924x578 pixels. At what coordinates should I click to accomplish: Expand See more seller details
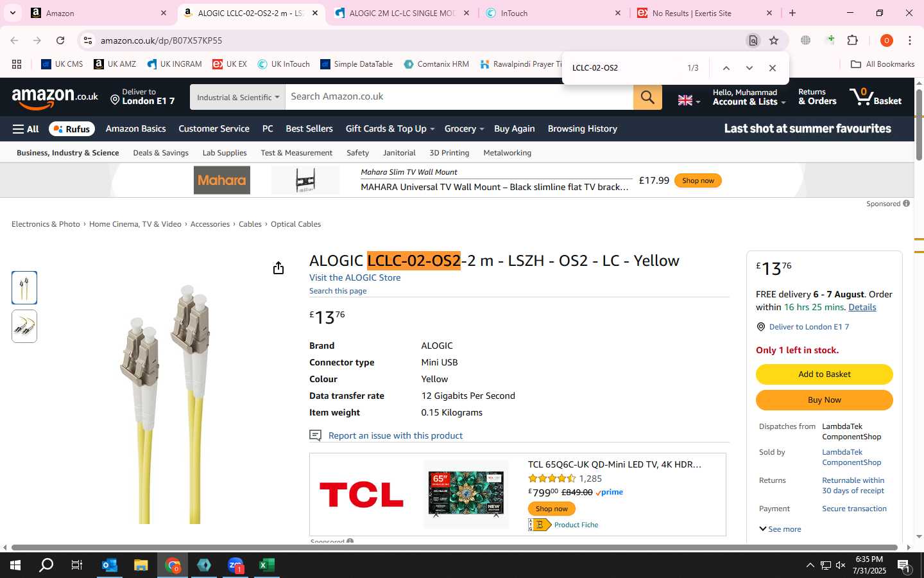[780, 529]
